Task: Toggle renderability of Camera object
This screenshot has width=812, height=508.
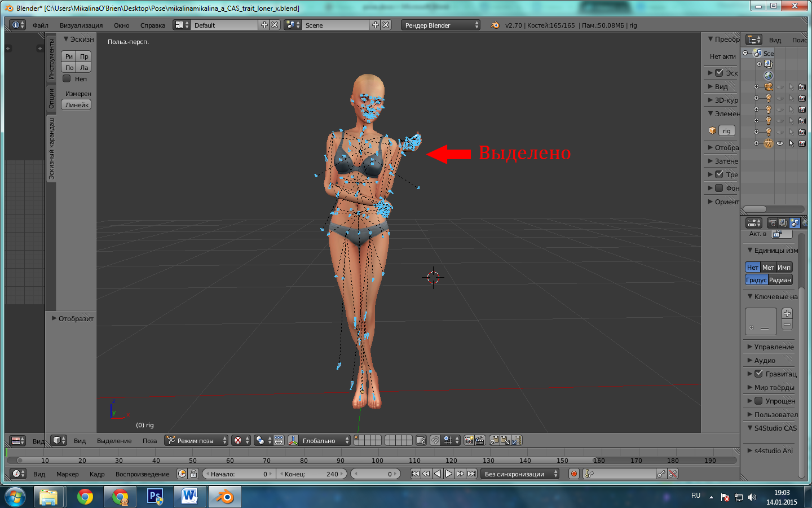Action: (802, 87)
